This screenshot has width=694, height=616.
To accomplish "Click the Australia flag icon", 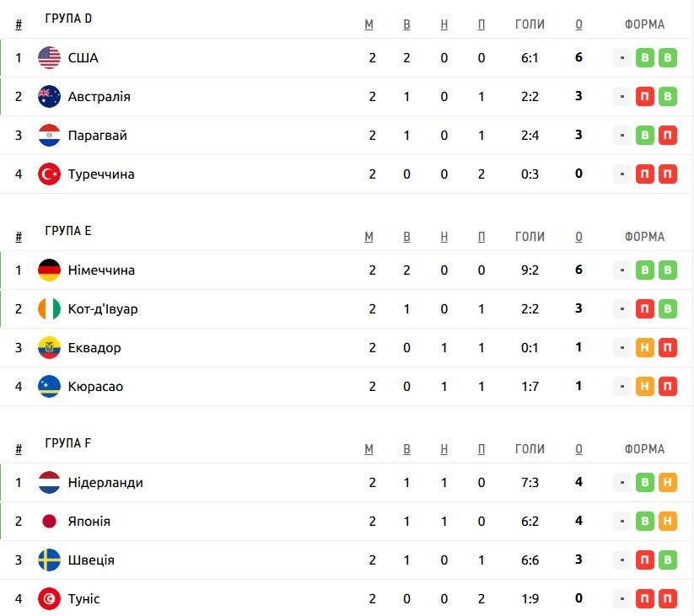I will 49,96.
